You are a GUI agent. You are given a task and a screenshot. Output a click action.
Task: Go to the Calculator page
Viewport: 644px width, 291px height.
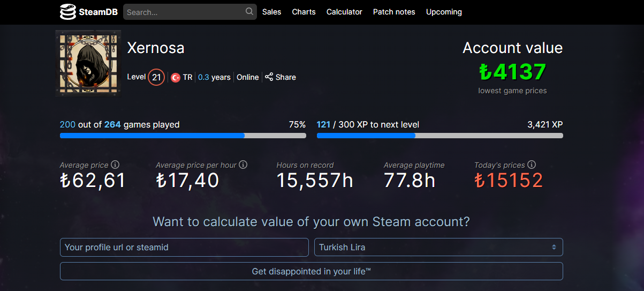[x=344, y=12]
